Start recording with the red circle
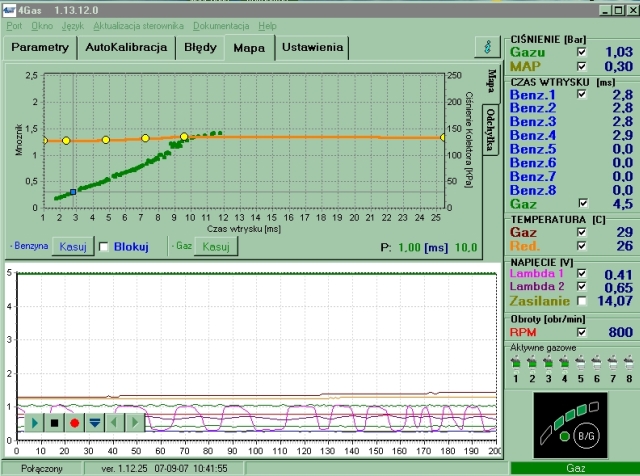Image resolution: width=640 pixels, height=476 pixels. tap(74, 423)
